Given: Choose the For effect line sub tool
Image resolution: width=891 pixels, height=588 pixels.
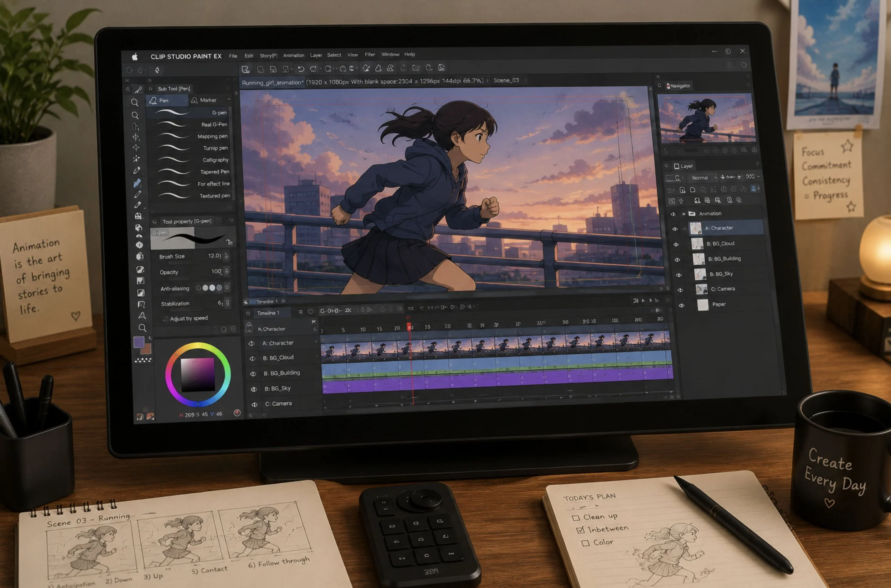Looking at the screenshot, I should pos(192,184).
